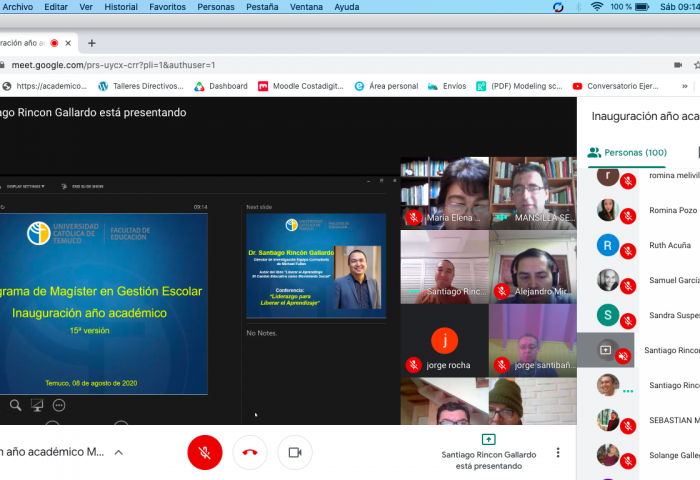Open the Favoritos menu
This screenshot has height=480, width=700.
pos(167,6)
